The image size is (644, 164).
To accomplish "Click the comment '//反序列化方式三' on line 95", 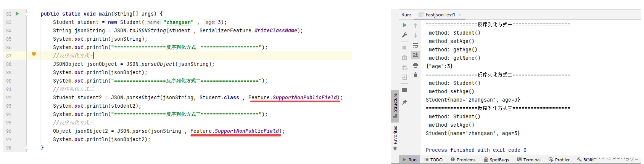I will click(74, 123).
